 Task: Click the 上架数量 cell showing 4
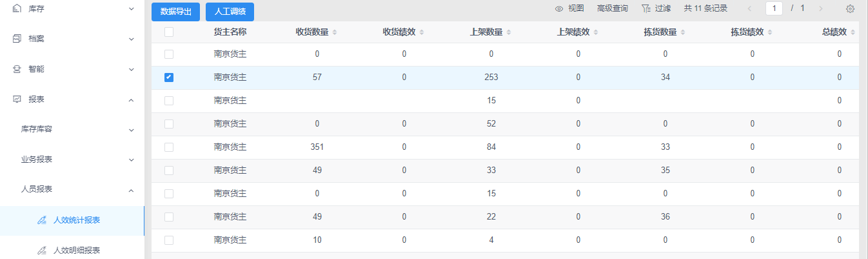pyautogui.click(x=491, y=240)
